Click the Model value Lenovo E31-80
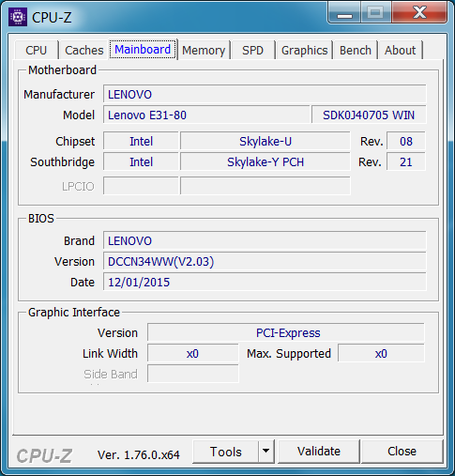455x476 pixels. 206,115
